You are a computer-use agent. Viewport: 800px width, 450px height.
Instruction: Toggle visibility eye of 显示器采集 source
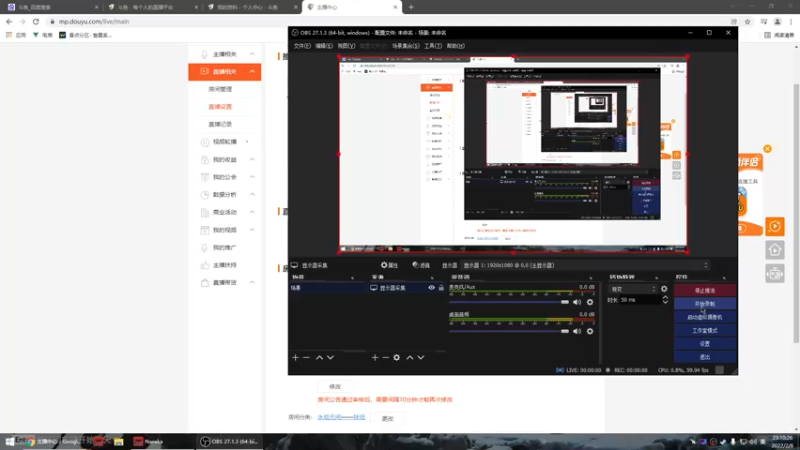tap(432, 288)
